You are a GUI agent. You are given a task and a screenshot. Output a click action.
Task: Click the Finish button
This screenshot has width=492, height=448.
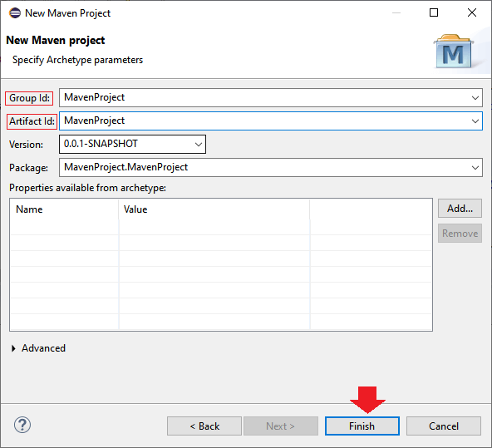coord(362,426)
